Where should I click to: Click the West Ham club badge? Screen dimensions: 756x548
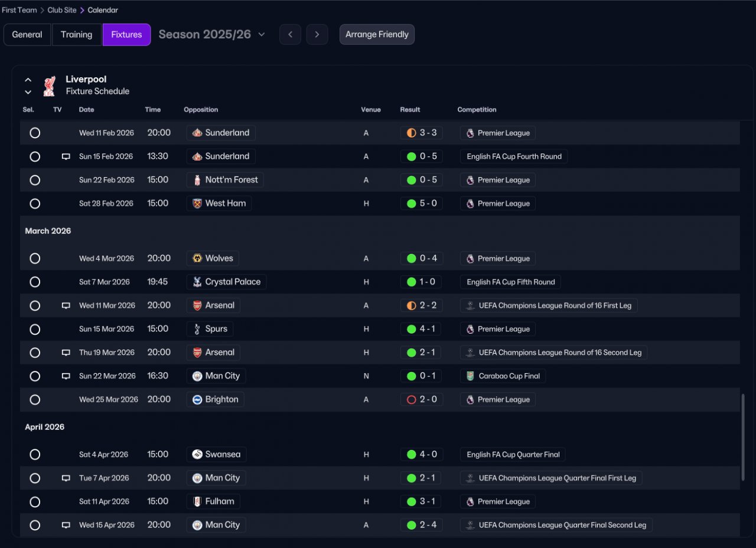197,204
